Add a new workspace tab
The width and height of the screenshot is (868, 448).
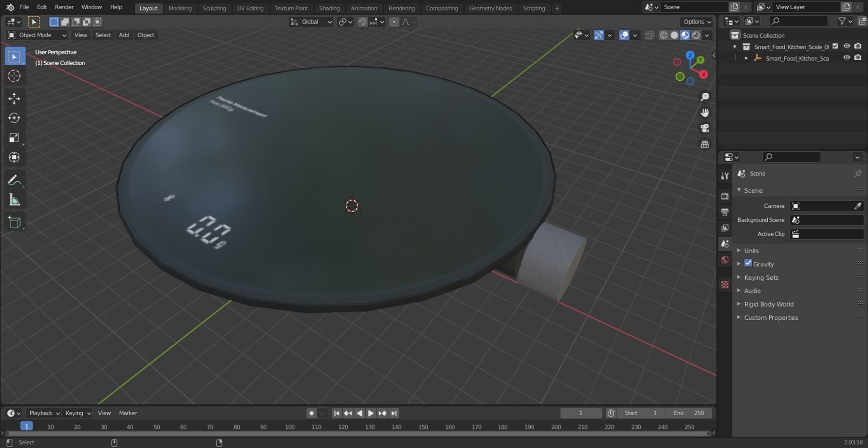[557, 8]
